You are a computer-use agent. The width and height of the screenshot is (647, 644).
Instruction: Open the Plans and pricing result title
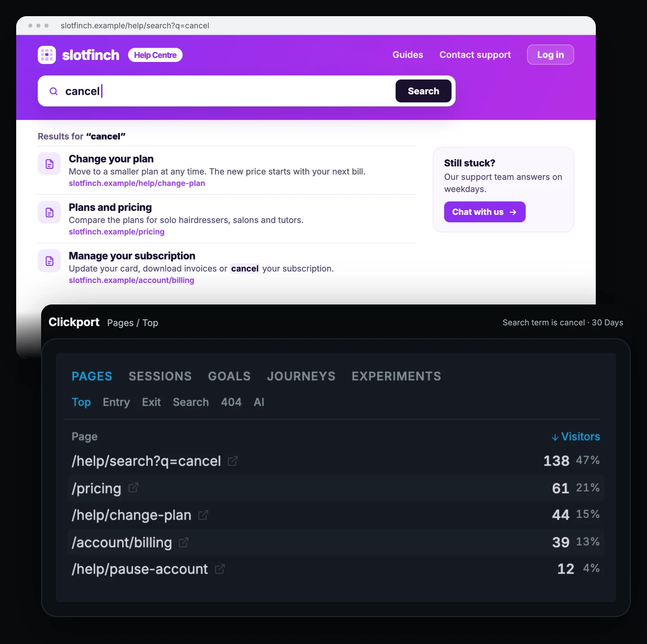tap(111, 207)
